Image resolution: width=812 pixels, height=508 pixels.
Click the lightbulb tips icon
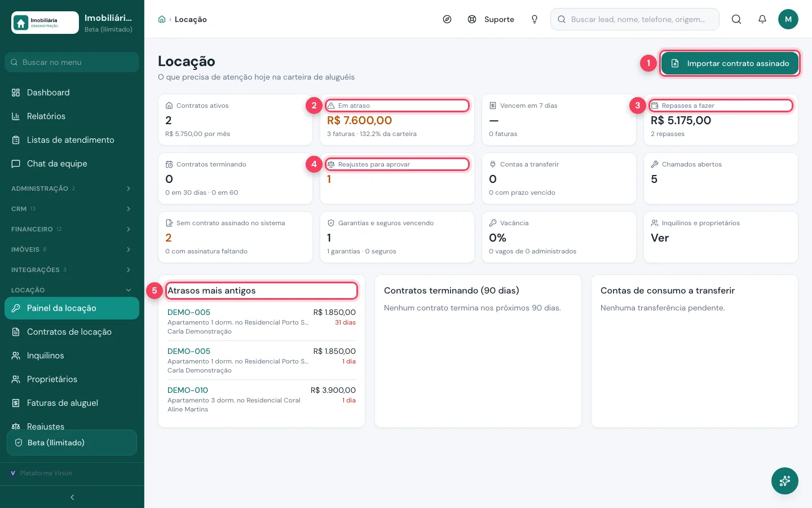[535, 19]
